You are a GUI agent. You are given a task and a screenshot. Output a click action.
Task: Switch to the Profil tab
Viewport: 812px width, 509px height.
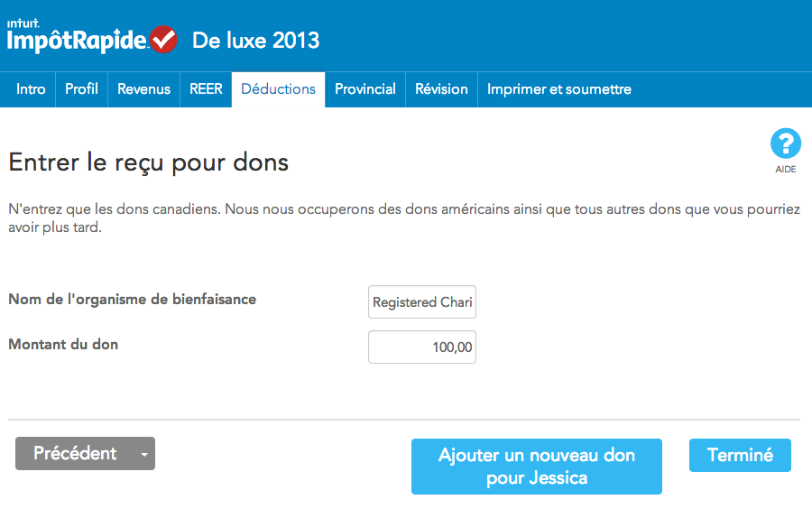click(x=81, y=89)
